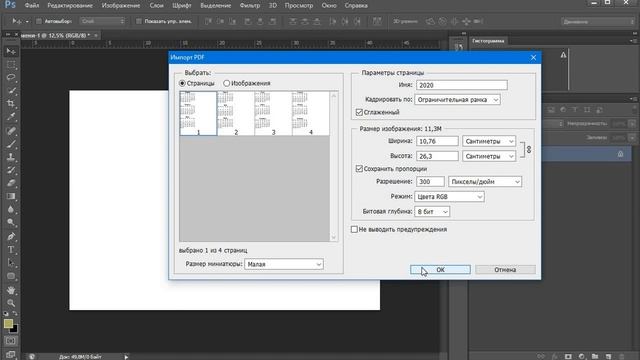Select the Lasso tool
Screen dimensions: 640x360
pos(11,78)
